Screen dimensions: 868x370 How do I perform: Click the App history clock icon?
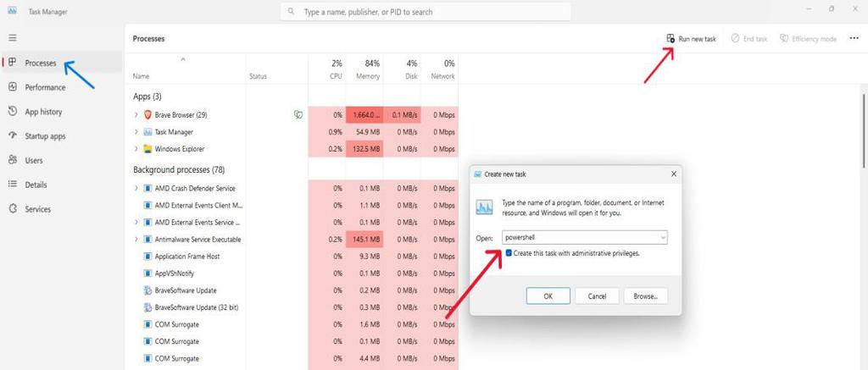coord(13,111)
